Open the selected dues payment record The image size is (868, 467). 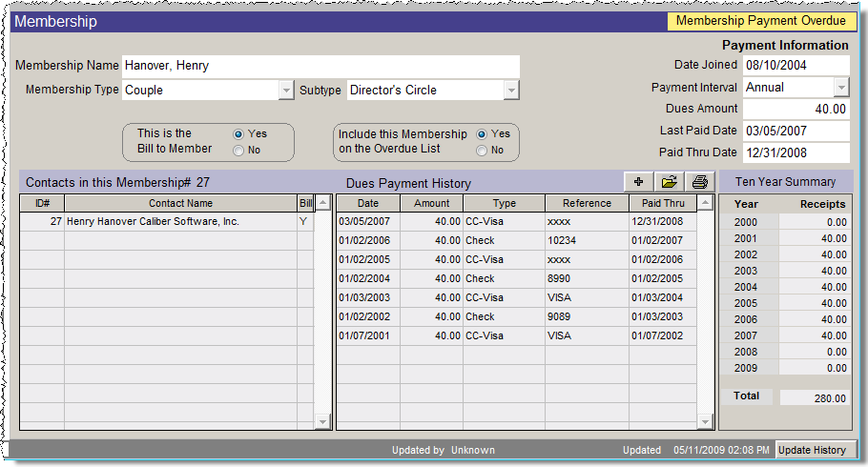pos(669,181)
